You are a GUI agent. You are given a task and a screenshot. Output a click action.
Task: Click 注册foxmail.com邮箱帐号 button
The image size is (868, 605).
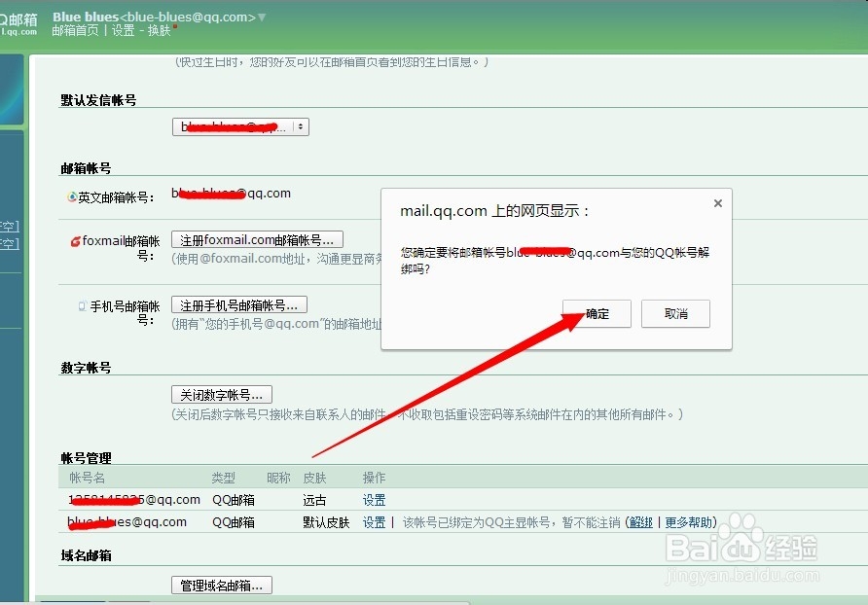click(x=257, y=239)
